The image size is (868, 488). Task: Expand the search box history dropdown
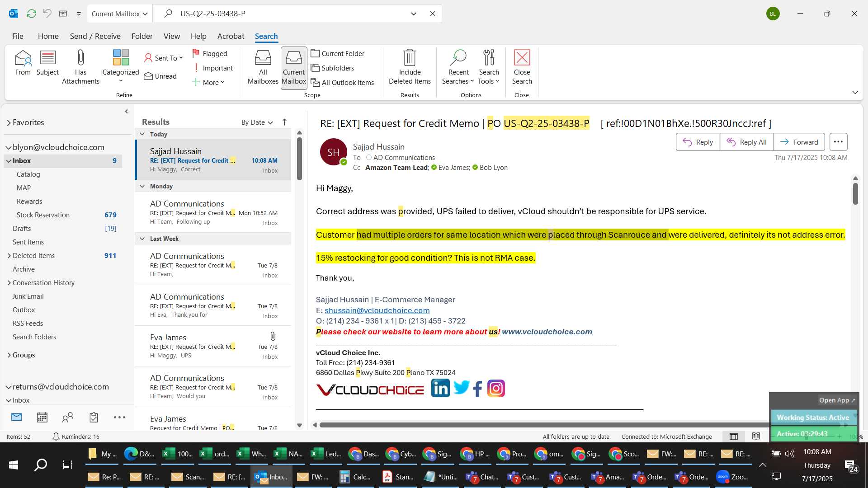(413, 14)
